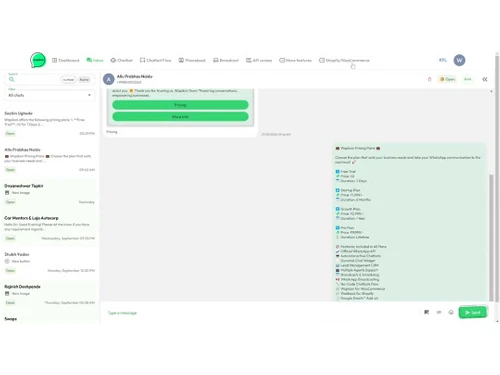Open the Sachin Ughade conversation
Viewport: 500px width, 375px height.
click(49, 123)
